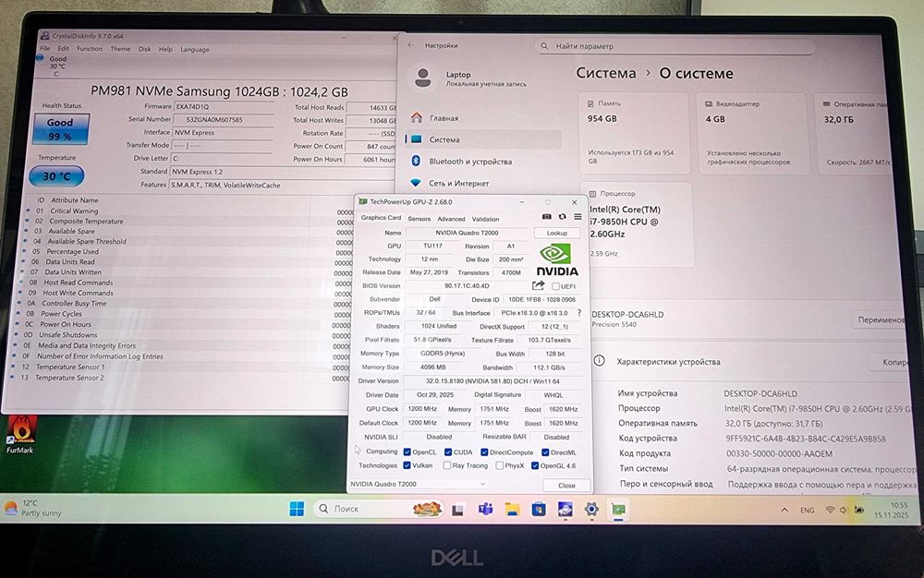924x578 pixels.
Task: Open the CrystalDiskInfo Theme menu
Action: pyautogui.click(x=120, y=49)
